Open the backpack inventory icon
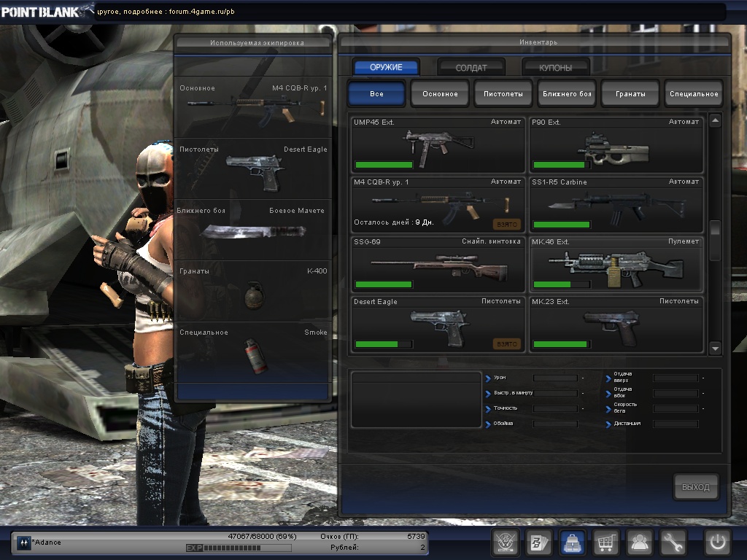 point(572,542)
